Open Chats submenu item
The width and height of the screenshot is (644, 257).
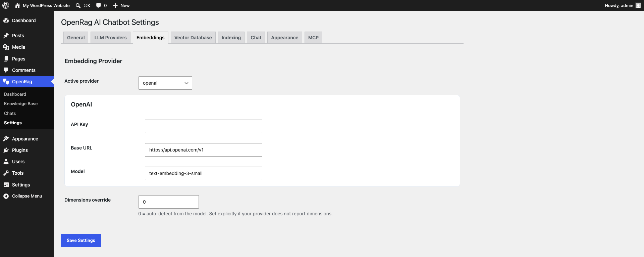[x=10, y=114]
